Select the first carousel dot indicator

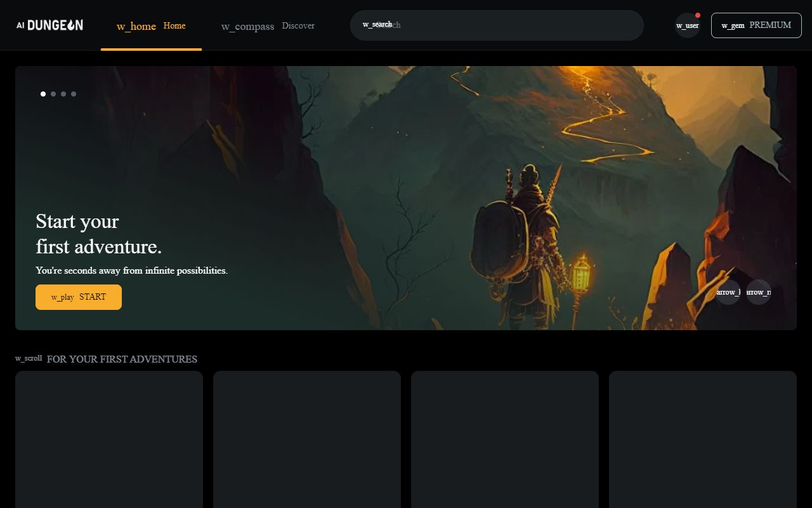pos(43,93)
